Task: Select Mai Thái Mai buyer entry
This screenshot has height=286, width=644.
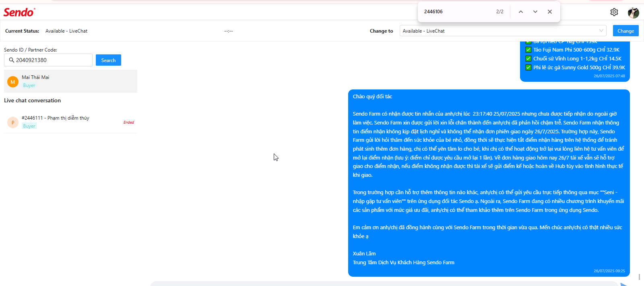Action: click(70, 81)
